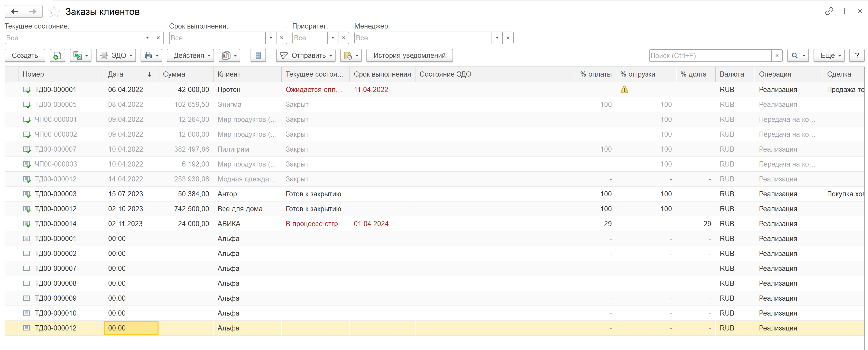
Task: Open the reports icon dropdown
Action: (x=229, y=56)
